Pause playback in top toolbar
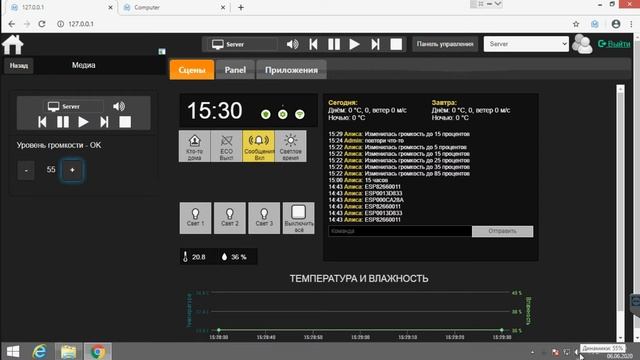The width and height of the screenshot is (640, 360). click(x=334, y=44)
